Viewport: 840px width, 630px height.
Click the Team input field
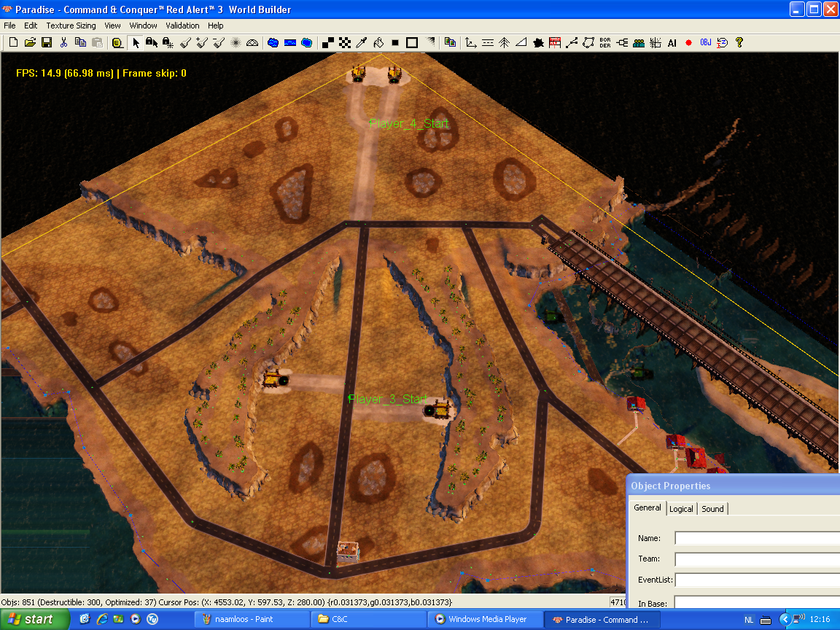[757, 559]
